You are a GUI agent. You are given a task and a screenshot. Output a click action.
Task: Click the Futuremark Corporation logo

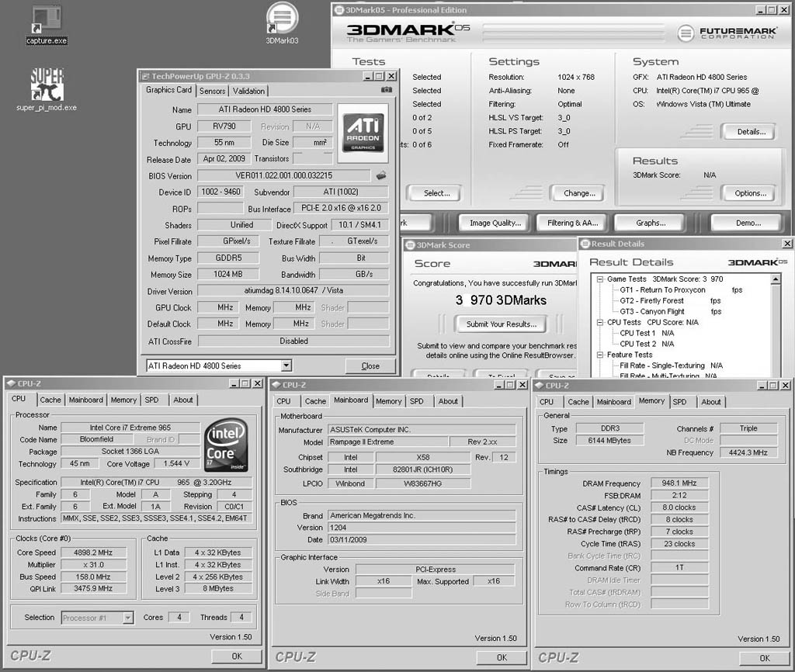coord(727,33)
